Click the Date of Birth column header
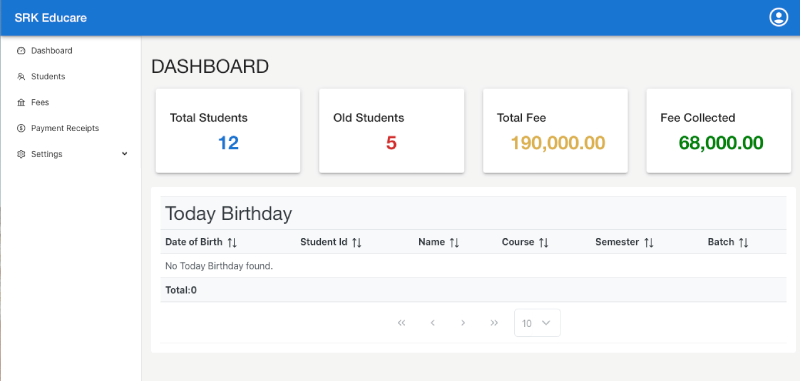800x381 pixels. pos(194,242)
